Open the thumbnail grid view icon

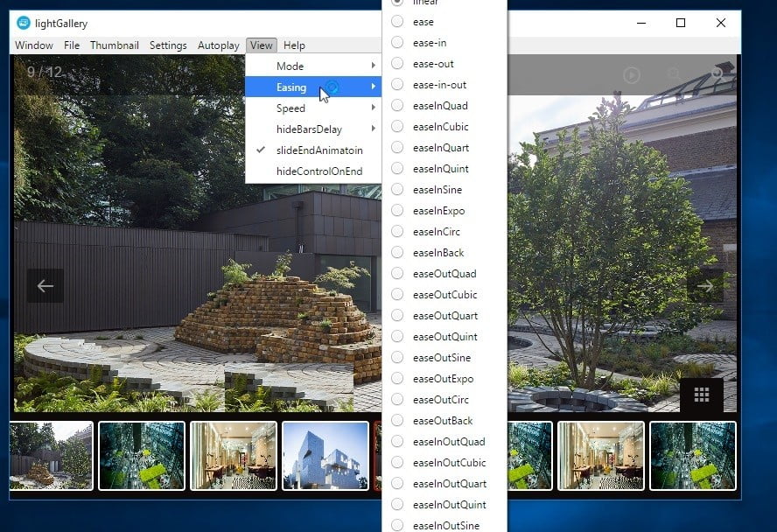tap(700, 395)
